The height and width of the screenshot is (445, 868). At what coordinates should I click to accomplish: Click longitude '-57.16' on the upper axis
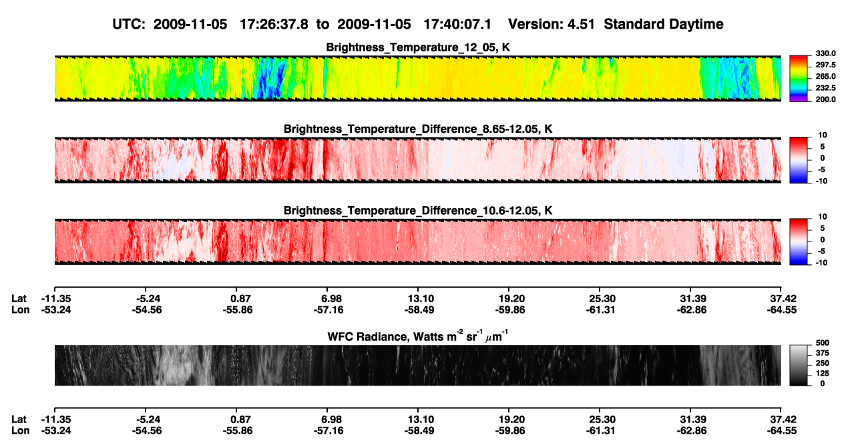tap(328, 310)
